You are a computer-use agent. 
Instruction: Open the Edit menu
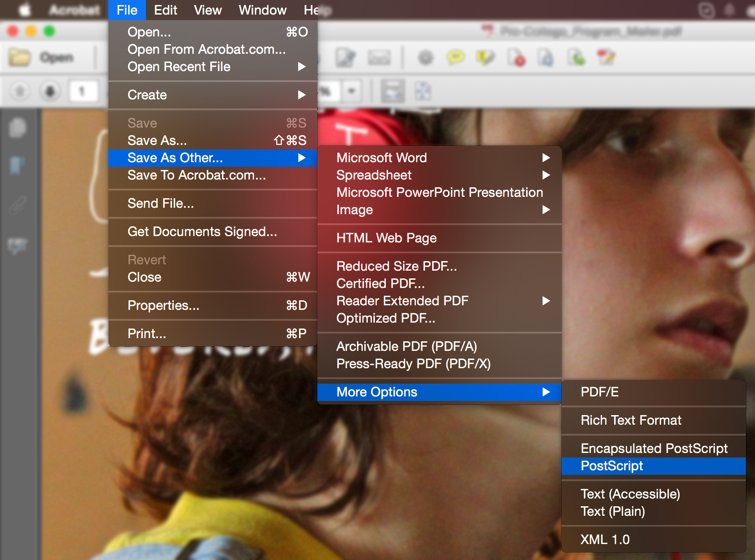tap(165, 10)
